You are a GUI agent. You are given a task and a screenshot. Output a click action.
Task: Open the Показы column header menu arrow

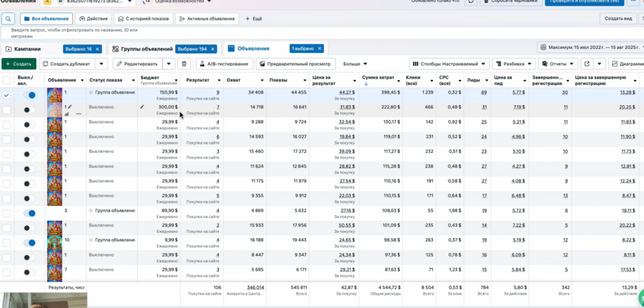coord(305,80)
